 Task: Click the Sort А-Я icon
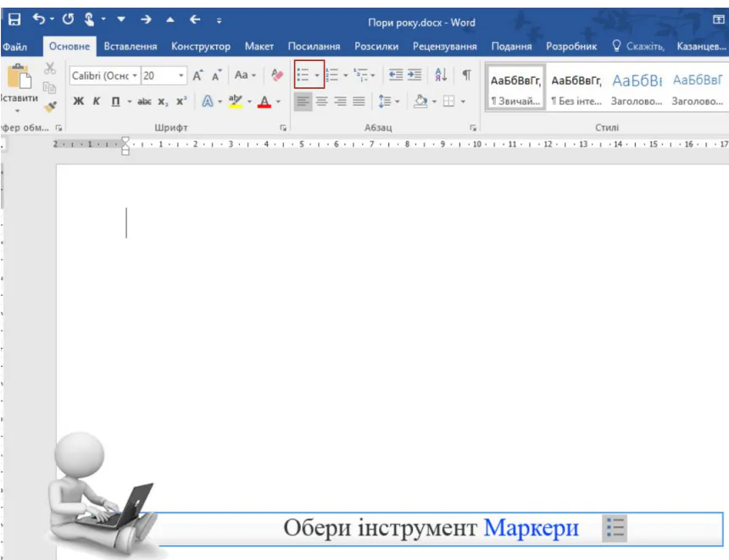tap(441, 75)
